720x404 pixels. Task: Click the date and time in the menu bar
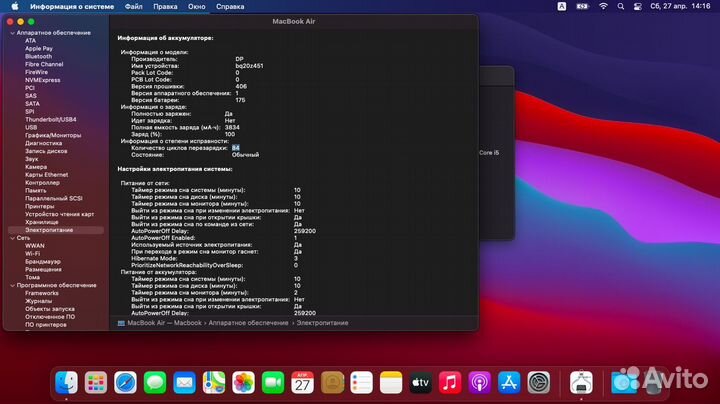[680, 6]
